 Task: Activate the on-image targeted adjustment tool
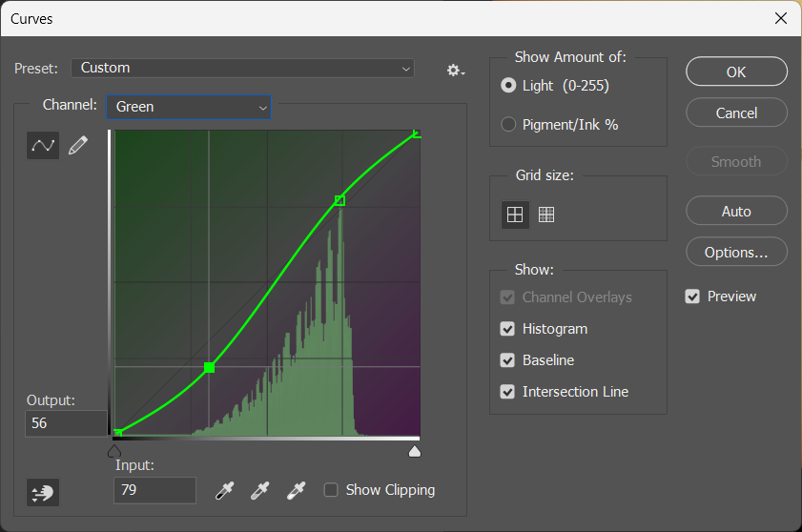(43, 492)
